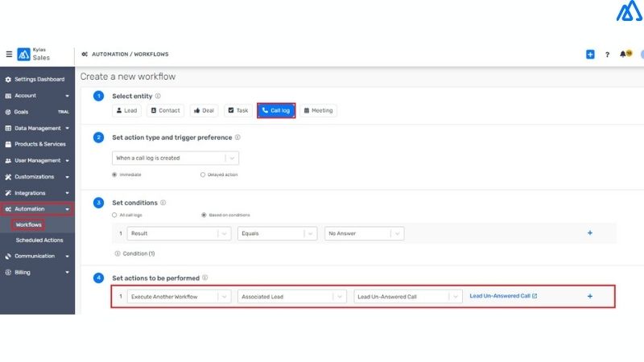Image resolution: width=644 pixels, height=362 pixels.
Task: Expand the Billing sidebar menu
Action: point(67,273)
